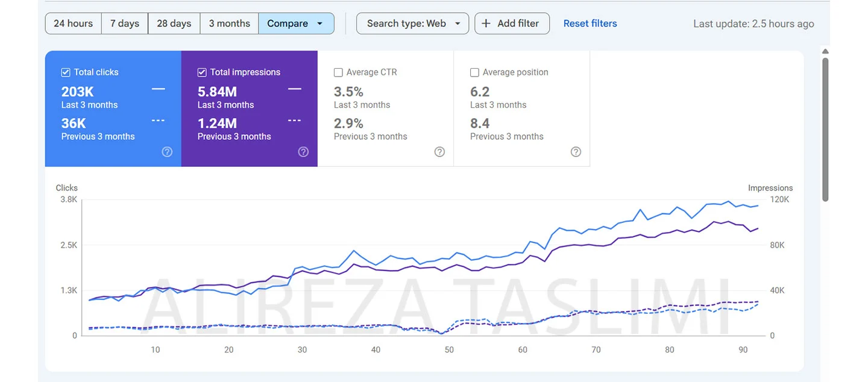Click the solid blue clicks line peak
The image size is (868, 382).
coord(728,201)
